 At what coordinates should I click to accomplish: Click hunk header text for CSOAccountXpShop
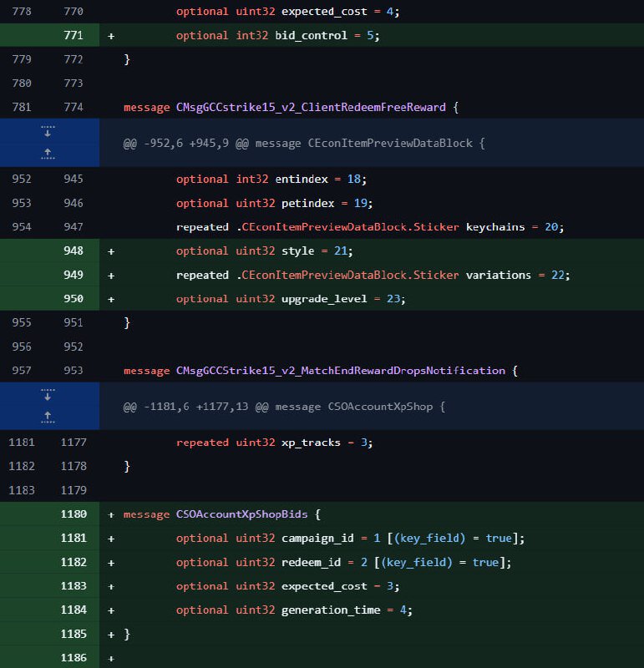tap(284, 406)
